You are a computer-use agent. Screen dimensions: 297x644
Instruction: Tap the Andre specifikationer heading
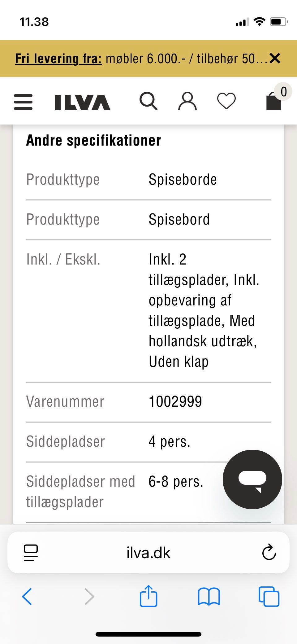coord(93,140)
